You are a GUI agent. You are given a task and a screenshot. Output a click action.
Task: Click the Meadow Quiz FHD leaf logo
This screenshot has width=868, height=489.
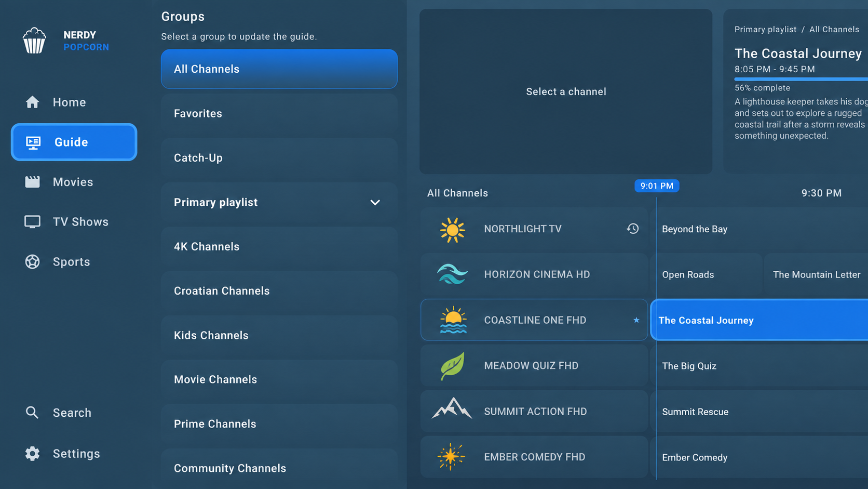coord(452,366)
